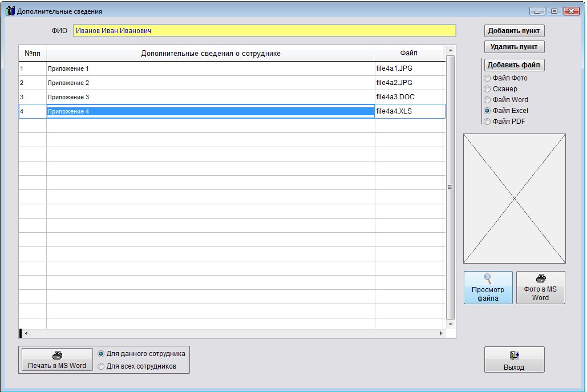Click the Добавить пункт button
This screenshot has height=392, width=587.
pos(514,31)
